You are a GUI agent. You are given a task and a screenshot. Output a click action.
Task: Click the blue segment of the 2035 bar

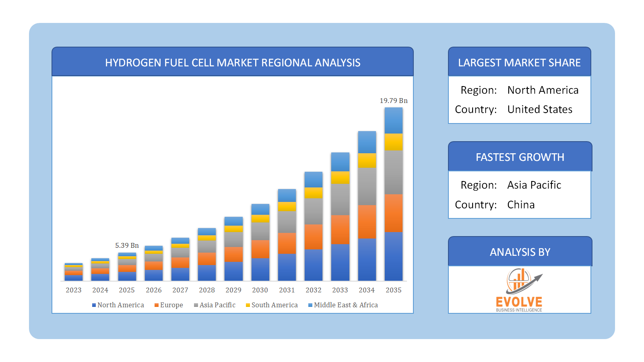tap(393, 255)
